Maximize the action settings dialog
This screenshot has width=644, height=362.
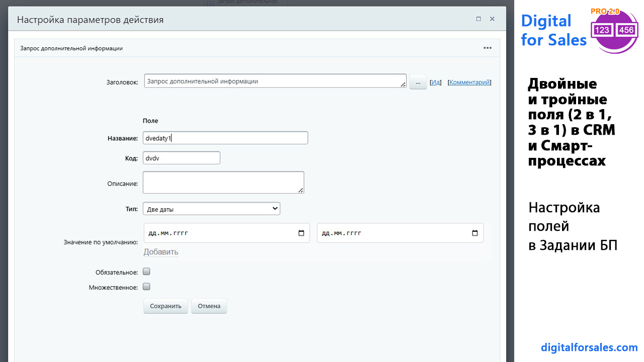pos(478,19)
